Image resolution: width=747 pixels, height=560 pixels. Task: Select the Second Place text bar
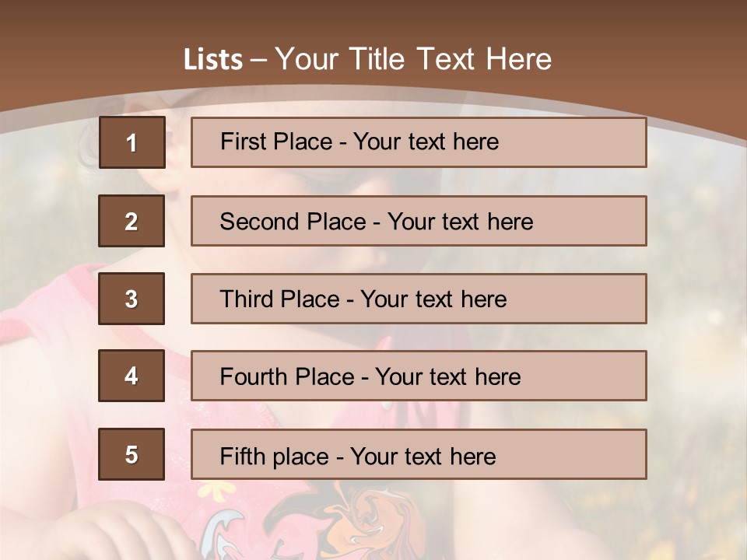419,221
